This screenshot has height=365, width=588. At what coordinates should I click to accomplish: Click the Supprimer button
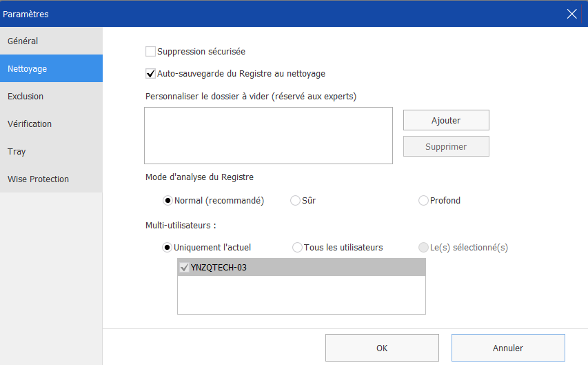click(x=446, y=146)
